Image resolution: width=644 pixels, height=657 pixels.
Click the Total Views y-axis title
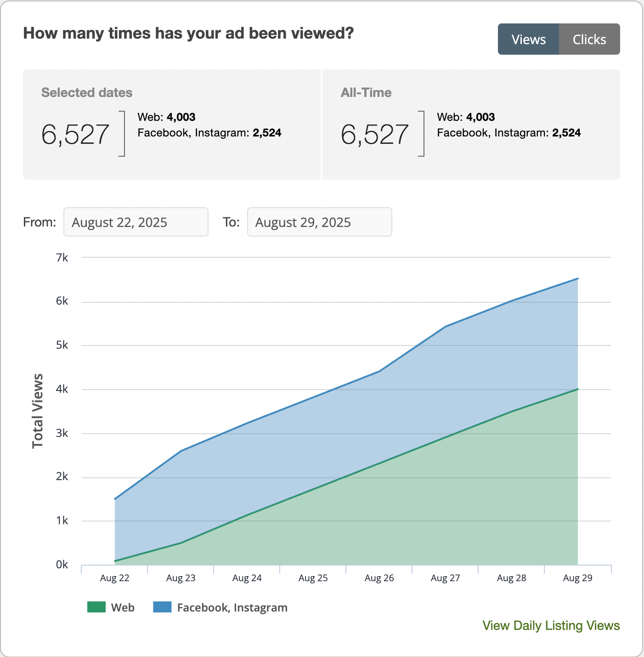coord(38,411)
